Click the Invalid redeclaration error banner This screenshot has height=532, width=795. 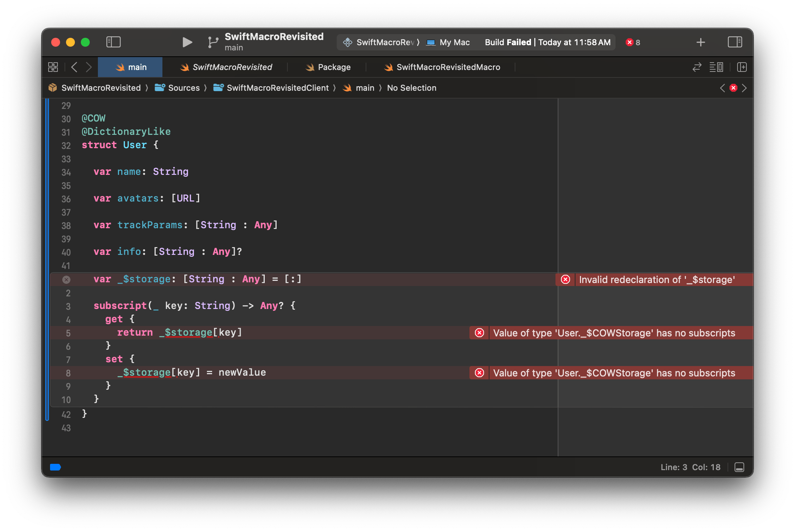click(656, 280)
